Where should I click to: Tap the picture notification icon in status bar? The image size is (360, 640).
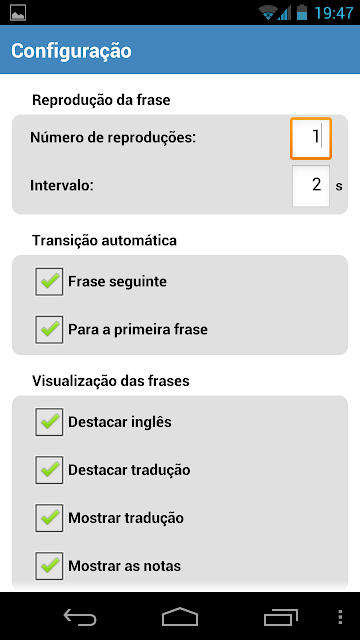(x=18, y=13)
